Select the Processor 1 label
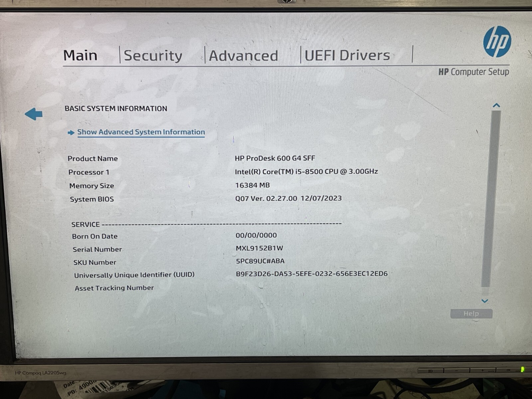This screenshot has height=399, width=532. pos(89,172)
